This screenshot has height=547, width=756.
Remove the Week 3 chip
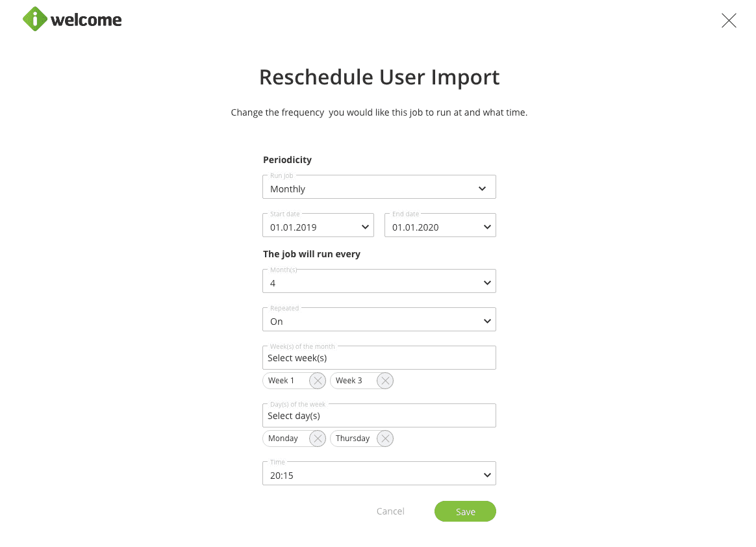[384, 381]
